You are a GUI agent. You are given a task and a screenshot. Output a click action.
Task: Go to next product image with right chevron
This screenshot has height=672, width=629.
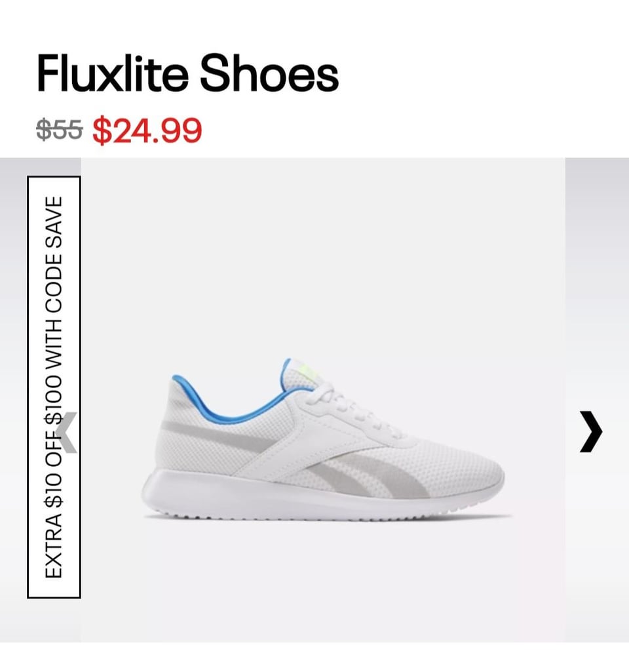591,431
